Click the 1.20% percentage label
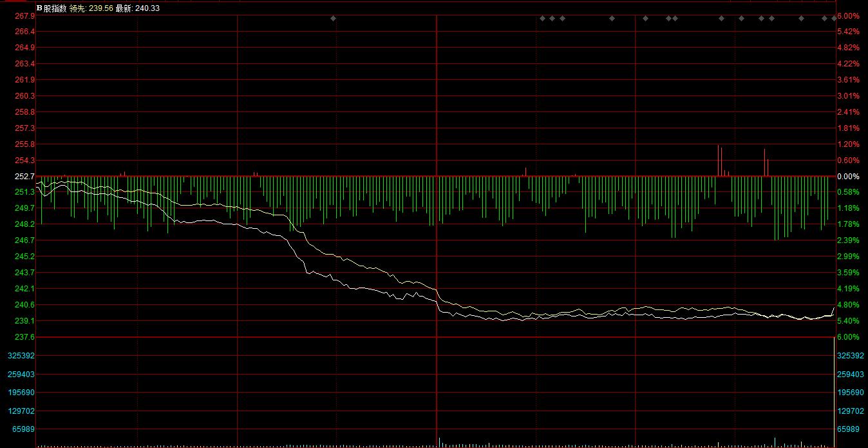 pyautogui.click(x=848, y=144)
